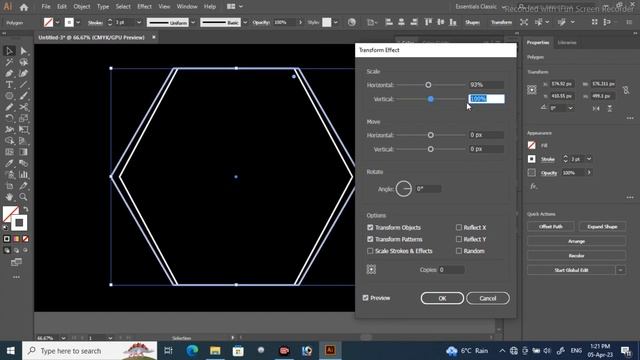The width and height of the screenshot is (640, 360).
Task: Open the File menu
Action: 46,7
